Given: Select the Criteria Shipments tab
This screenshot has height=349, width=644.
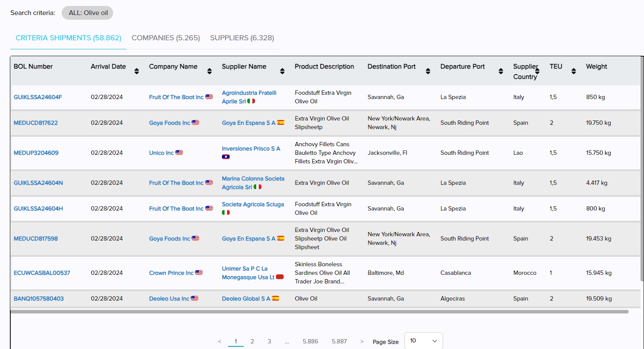Looking at the screenshot, I should pos(69,38).
